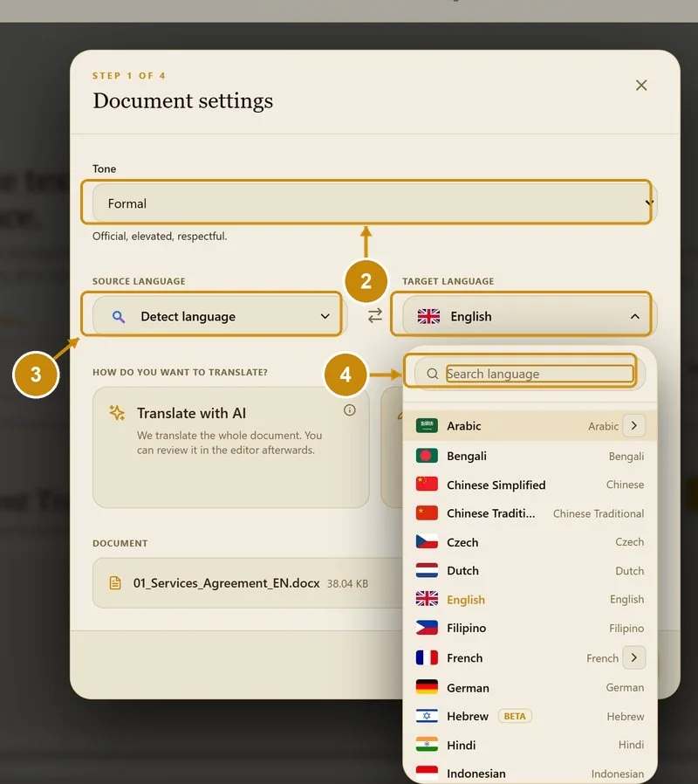Click the BETA badge next to Hebrew
The height and width of the screenshot is (784, 698).
click(x=515, y=716)
